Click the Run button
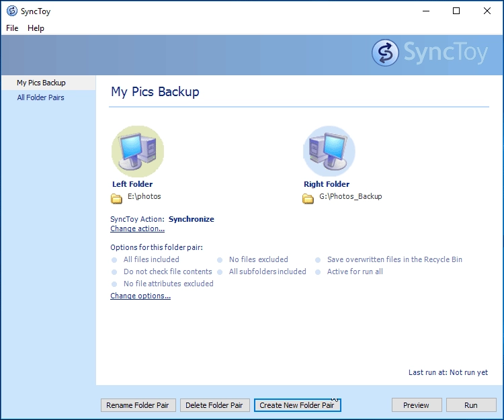 point(471,405)
